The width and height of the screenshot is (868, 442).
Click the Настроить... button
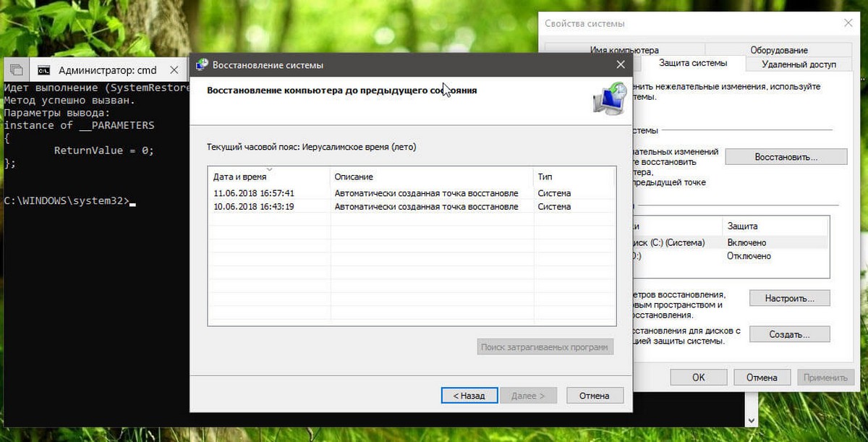pos(789,298)
